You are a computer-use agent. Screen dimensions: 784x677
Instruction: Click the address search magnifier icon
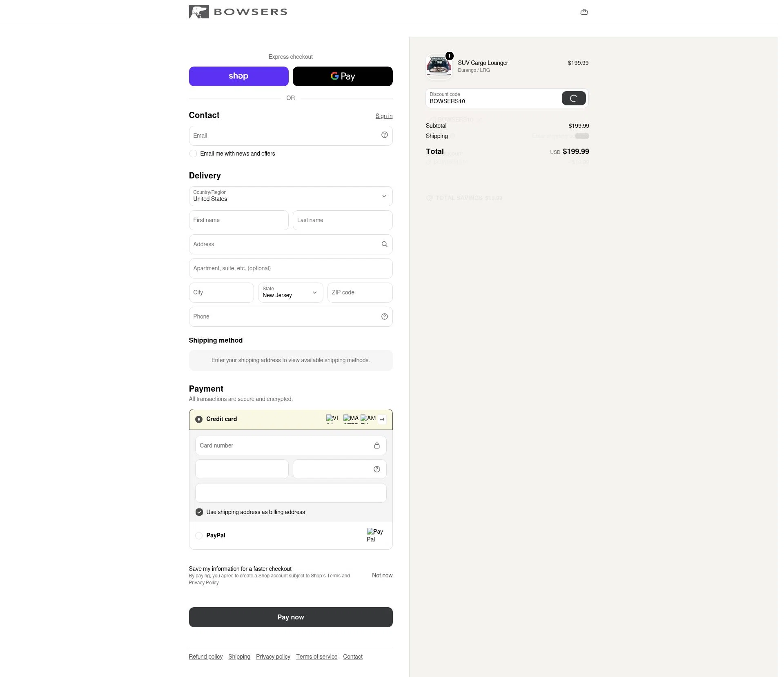384,244
